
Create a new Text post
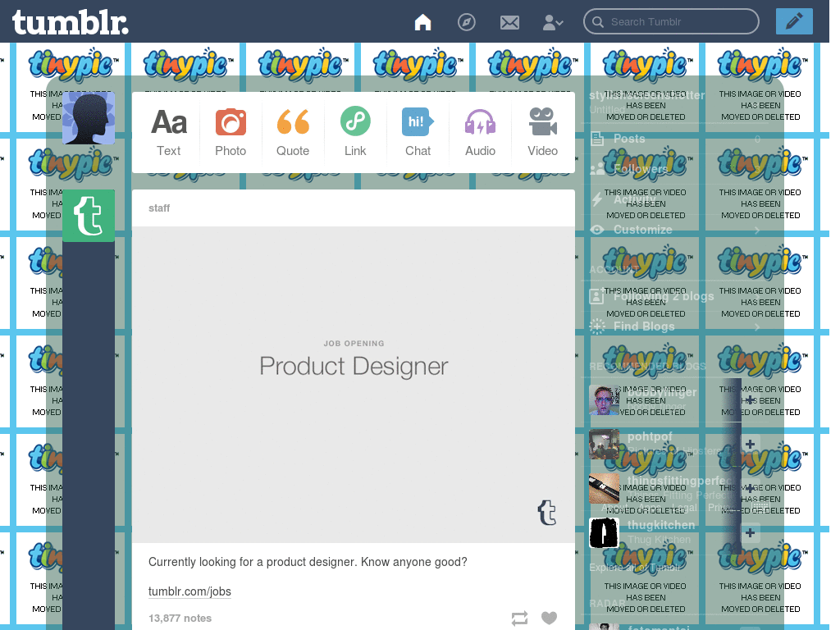pos(169,132)
